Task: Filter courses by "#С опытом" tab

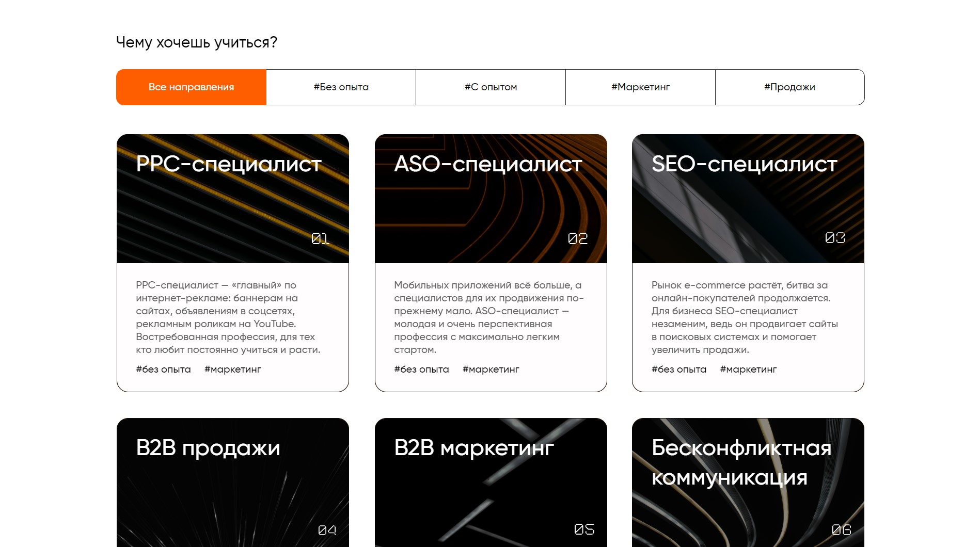Action: 491,87
